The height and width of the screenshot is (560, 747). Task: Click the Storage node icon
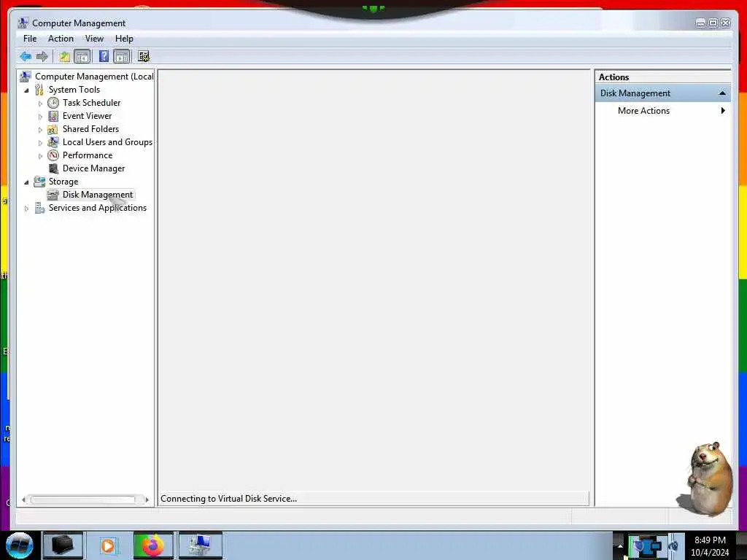coord(39,182)
